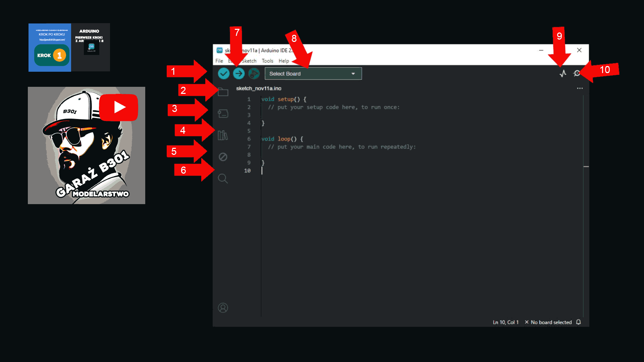Image resolution: width=644 pixels, height=362 pixels.
Task: Open the Tools menu
Action: [x=267, y=61]
